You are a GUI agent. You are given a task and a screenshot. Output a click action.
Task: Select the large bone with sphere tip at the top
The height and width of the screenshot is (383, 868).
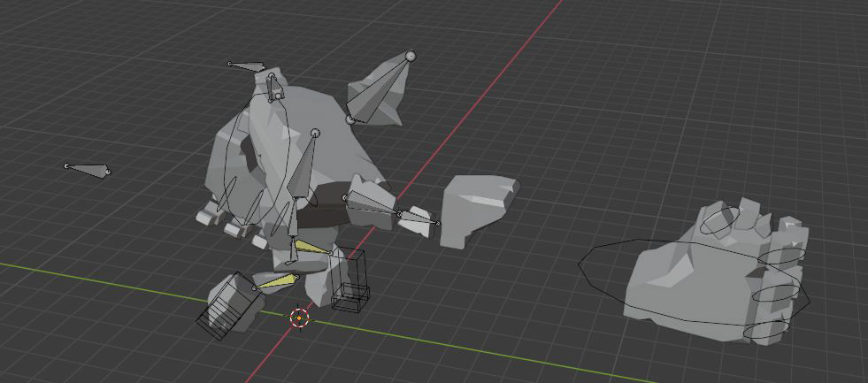point(380,88)
